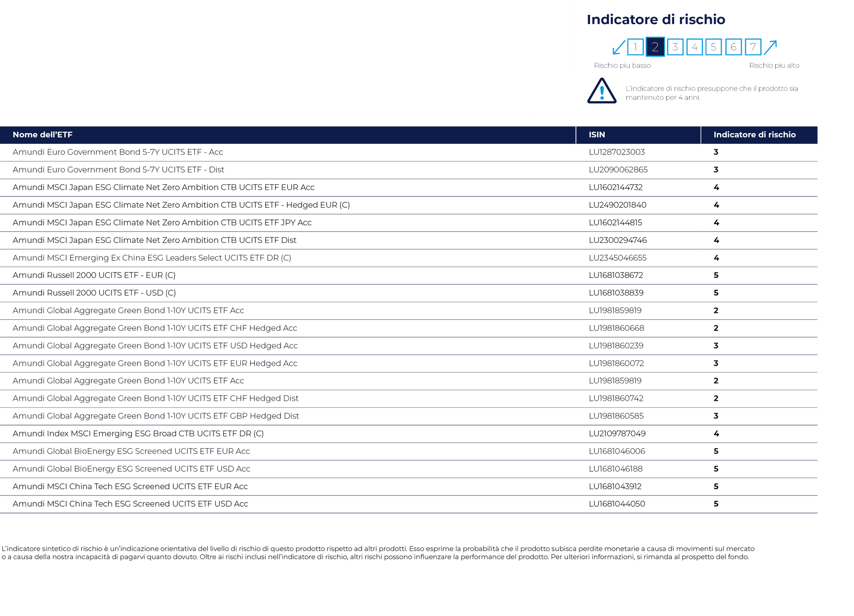This screenshot has width=854, height=616.
Task: Click ISIN LU1681038672
Action: (x=616, y=275)
